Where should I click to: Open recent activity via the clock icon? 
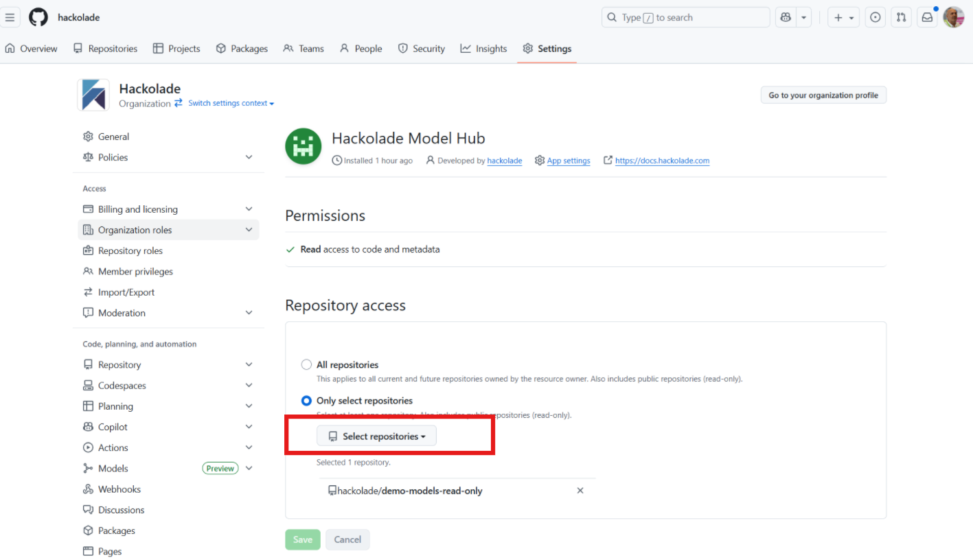(875, 16)
